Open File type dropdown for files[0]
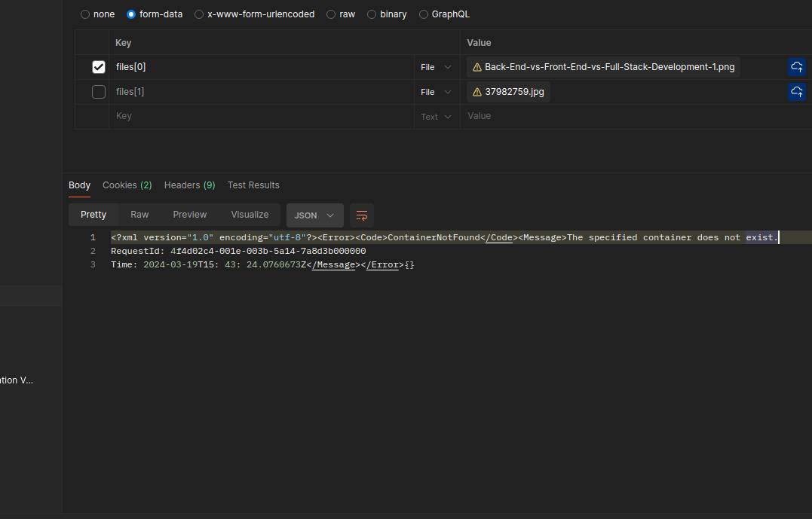This screenshot has width=812, height=519. point(437,67)
